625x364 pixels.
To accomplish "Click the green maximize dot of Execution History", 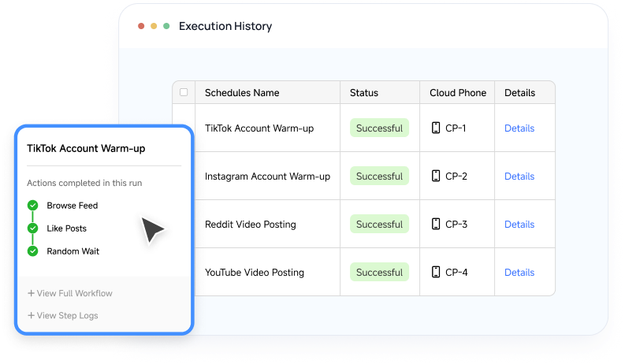I will (x=166, y=26).
